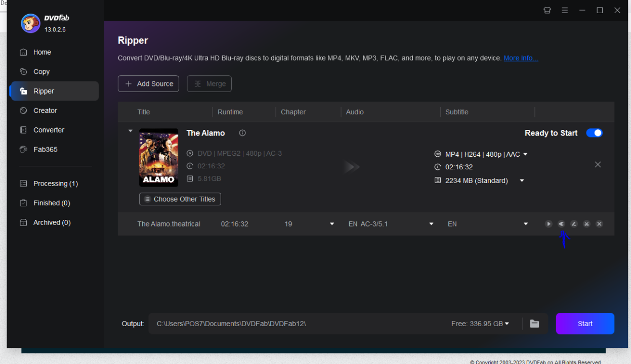This screenshot has height=364, width=631.
Task: Click the Chapter column header
Action: (293, 112)
